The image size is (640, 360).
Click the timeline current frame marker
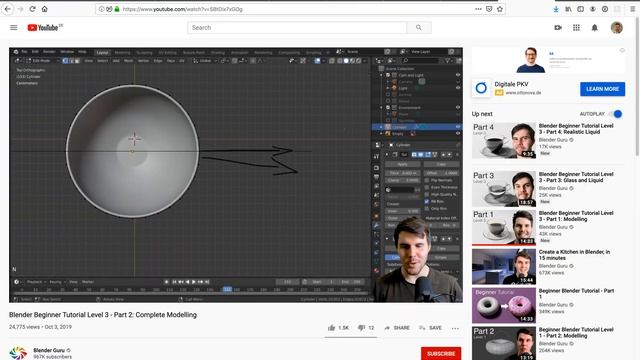pos(227,289)
